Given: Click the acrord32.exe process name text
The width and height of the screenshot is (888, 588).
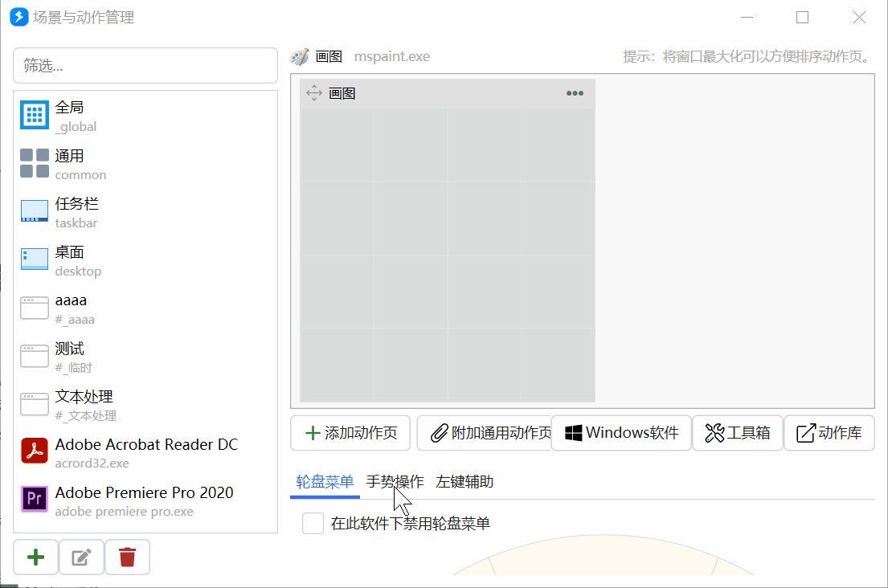Looking at the screenshot, I should pyautogui.click(x=92, y=463).
